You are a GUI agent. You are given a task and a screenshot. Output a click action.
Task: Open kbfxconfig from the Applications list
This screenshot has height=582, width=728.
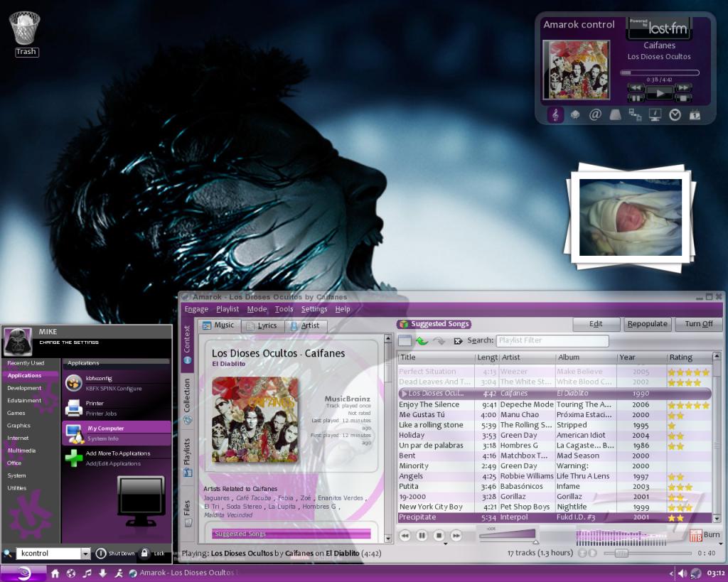pos(116,383)
